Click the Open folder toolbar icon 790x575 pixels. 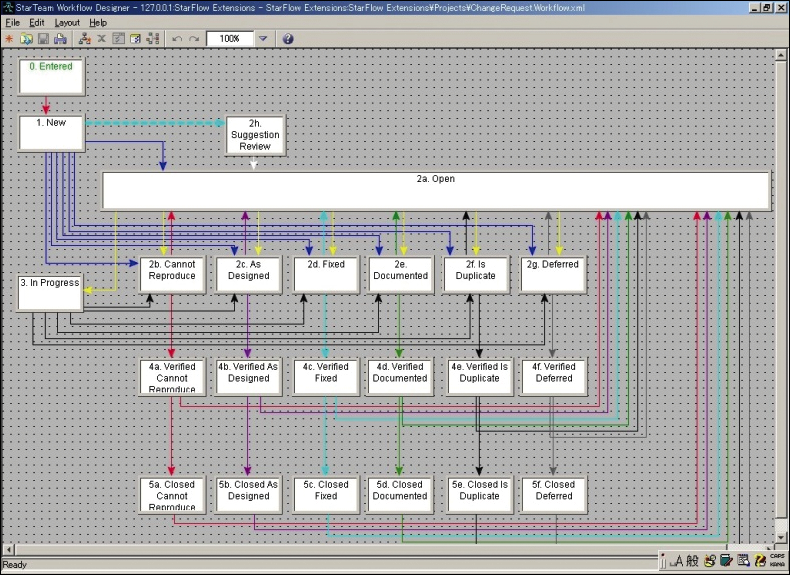[26, 39]
